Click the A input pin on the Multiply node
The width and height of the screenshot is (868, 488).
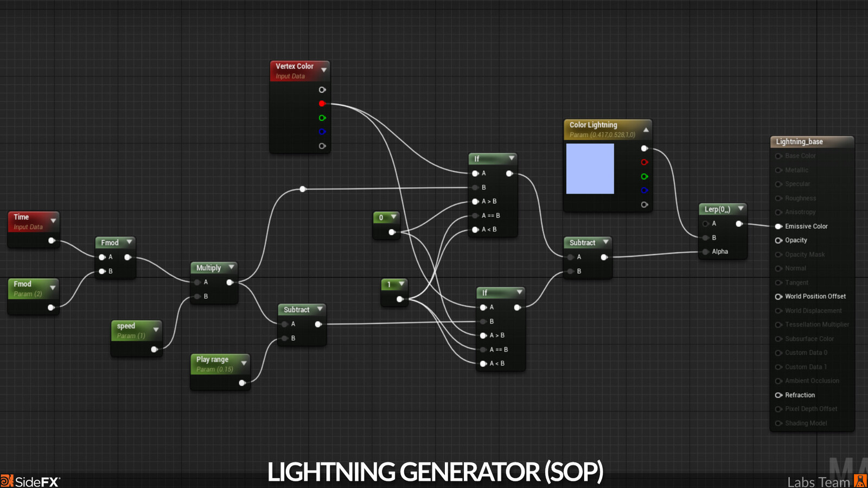click(x=197, y=282)
